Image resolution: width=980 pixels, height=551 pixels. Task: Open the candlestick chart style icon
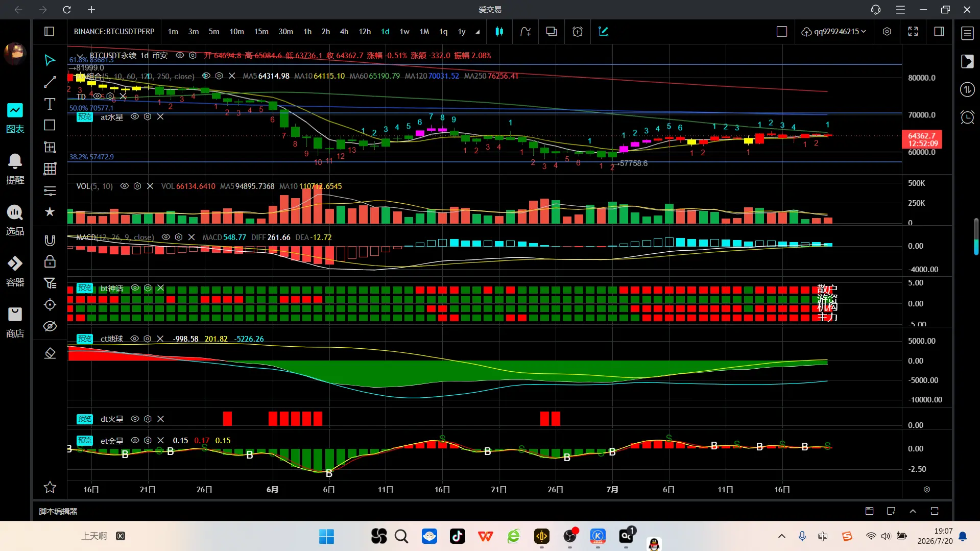tap(499, 32)
